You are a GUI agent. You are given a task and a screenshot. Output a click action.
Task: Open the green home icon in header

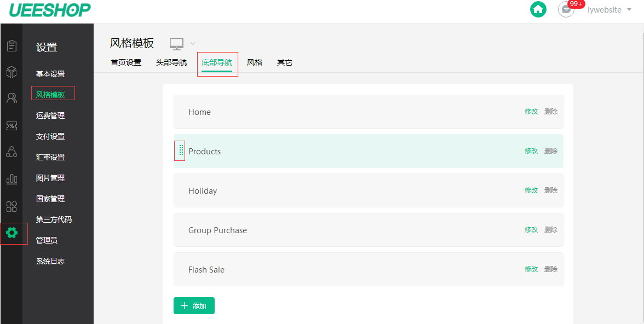tap(538, 9)
